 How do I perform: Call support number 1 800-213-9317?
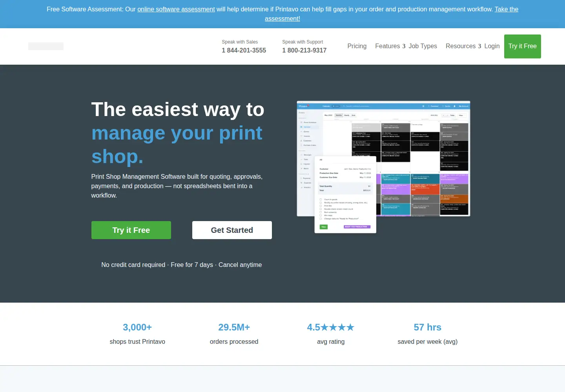coord(304,50)
